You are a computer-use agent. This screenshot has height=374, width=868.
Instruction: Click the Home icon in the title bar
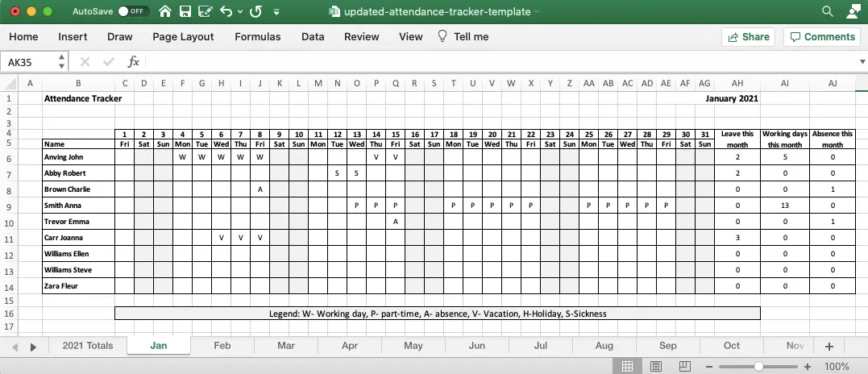[x=164, y=11]
